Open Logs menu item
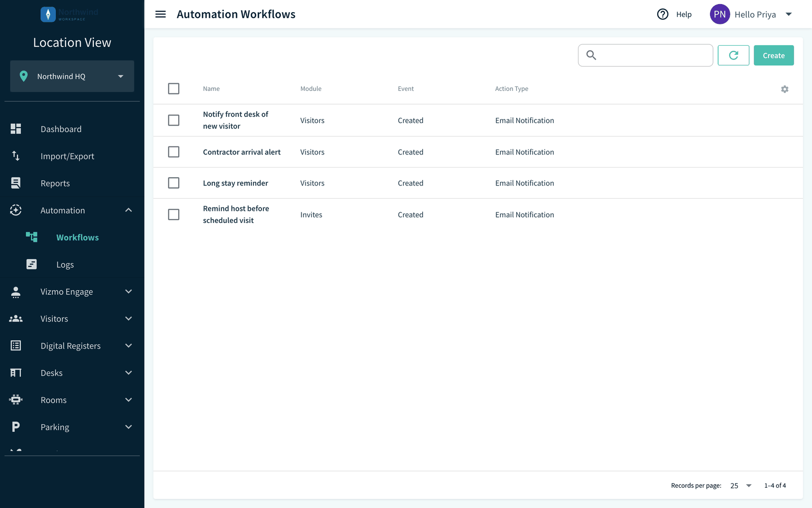 coord(72,264)
